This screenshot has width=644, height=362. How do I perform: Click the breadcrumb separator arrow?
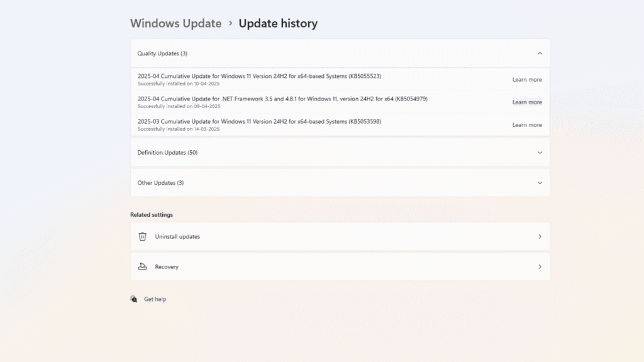coord(230,23)
